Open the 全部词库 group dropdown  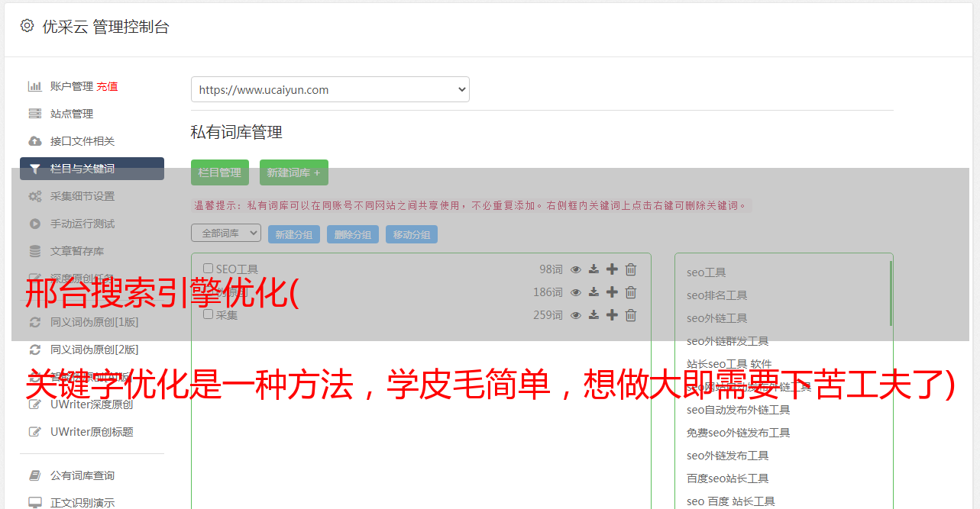(x=226, y=234)
